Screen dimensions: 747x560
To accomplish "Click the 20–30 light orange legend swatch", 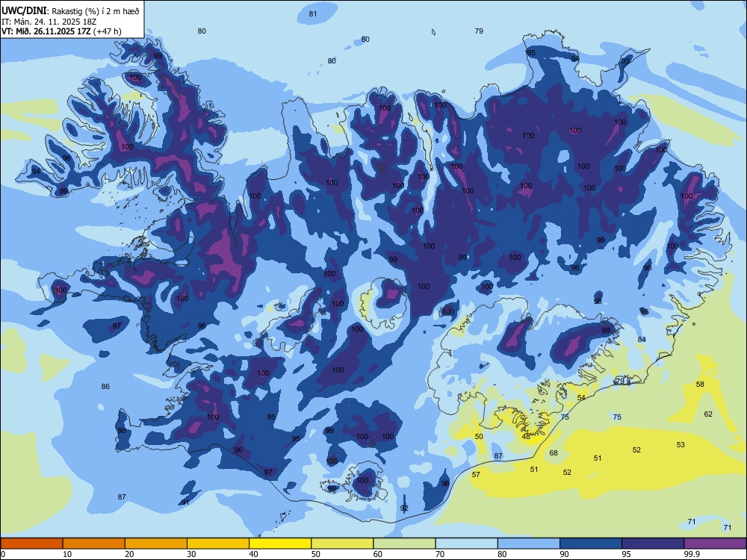I will coord(156,544).
